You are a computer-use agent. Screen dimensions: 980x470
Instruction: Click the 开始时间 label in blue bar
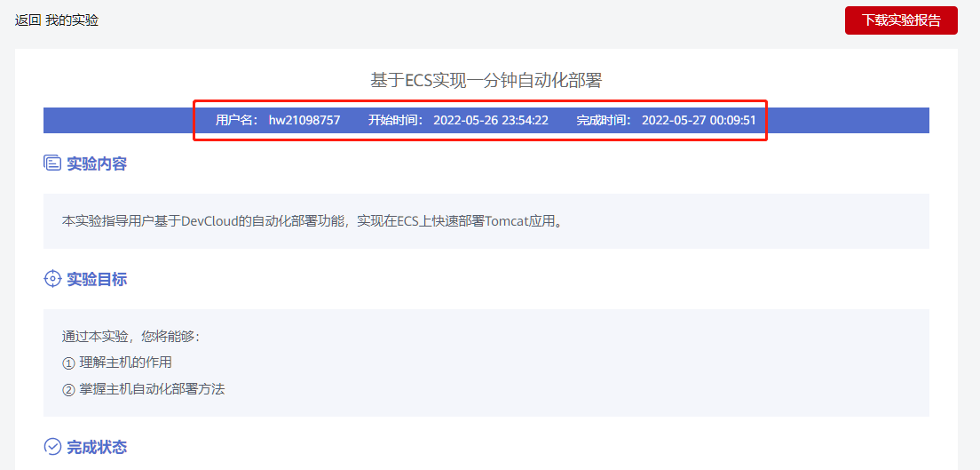click(396, 120)
